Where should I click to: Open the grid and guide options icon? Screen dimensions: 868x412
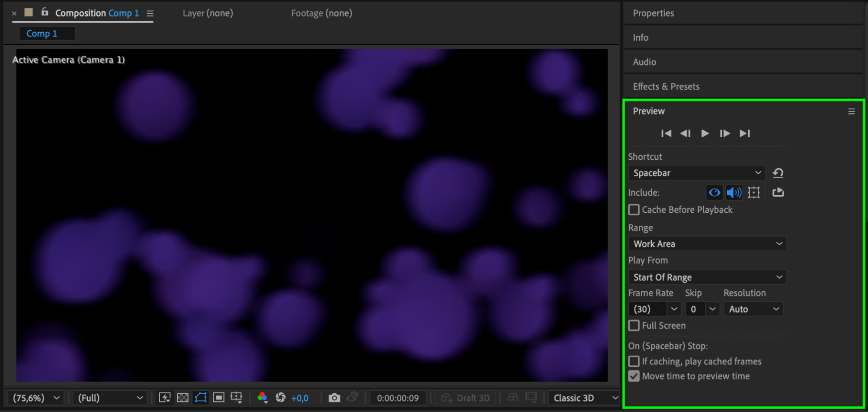(237, 398)
